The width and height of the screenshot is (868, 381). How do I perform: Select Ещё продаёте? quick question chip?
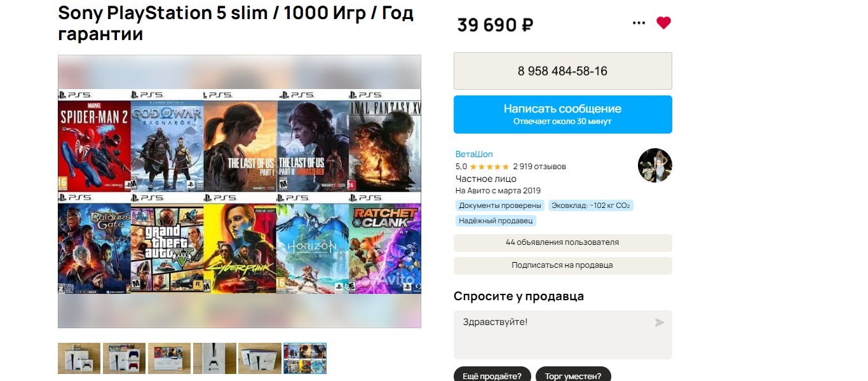(492, 374)
